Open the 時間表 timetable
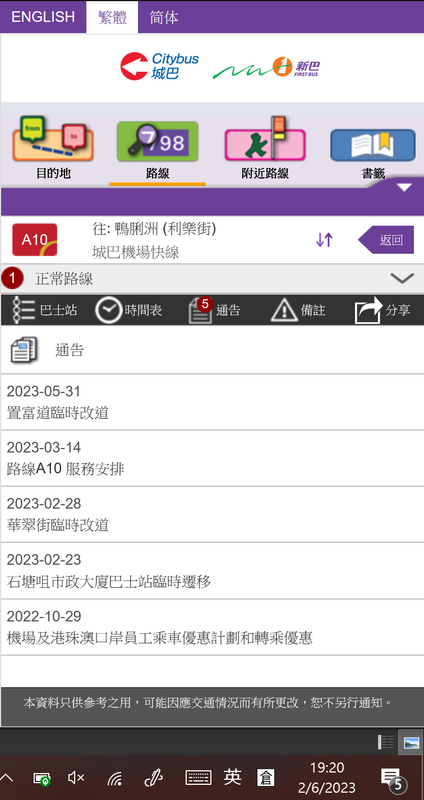The width and height of the screenshot is (424, 800). (129, 310)
